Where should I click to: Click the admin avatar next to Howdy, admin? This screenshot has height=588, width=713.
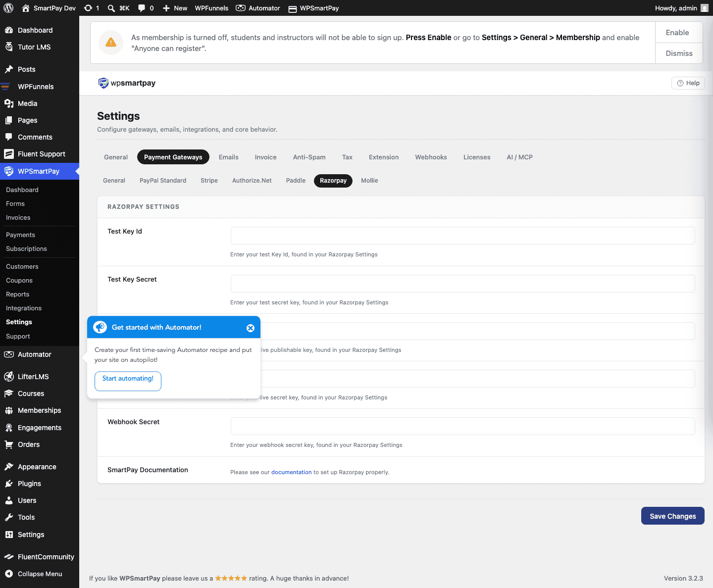(705, 8)
